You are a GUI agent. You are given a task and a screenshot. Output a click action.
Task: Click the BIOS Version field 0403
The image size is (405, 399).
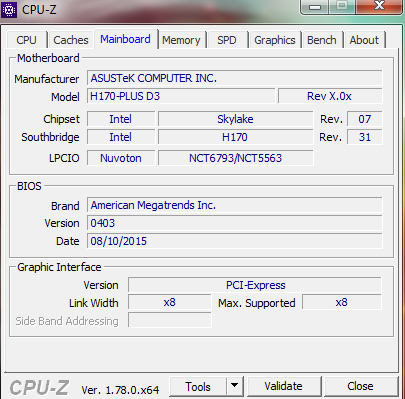235,223
